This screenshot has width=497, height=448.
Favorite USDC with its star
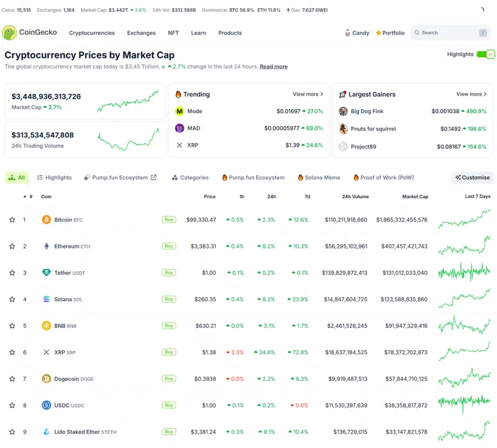click(x=12, y=405)
